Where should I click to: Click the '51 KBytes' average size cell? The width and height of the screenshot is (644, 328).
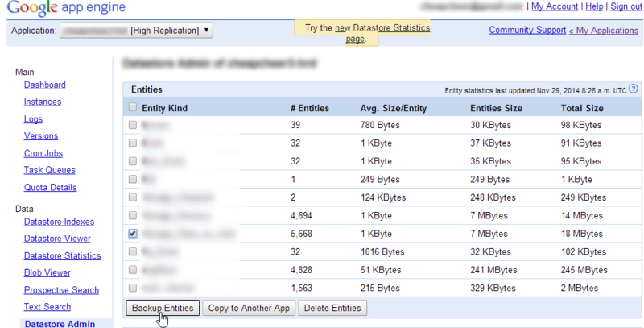380,270
